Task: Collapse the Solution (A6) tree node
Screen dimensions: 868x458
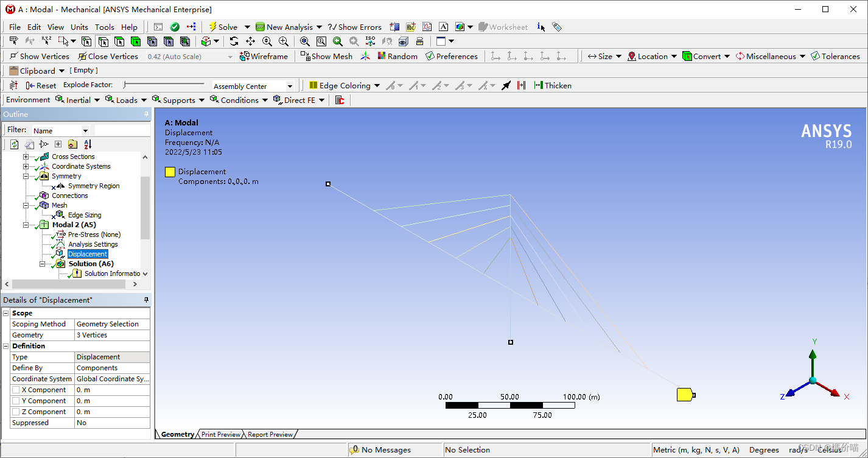Action: (x=42, y=264)
